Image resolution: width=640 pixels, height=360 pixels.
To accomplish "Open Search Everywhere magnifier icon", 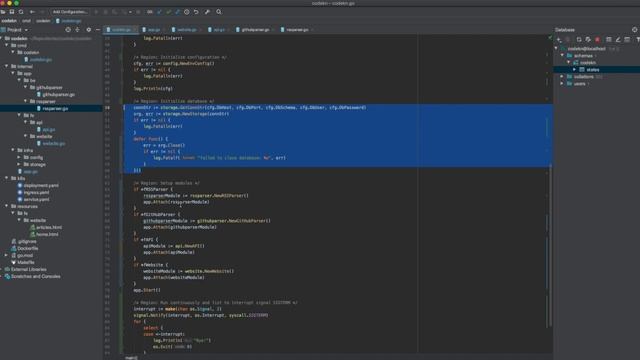I will point(219,12).
